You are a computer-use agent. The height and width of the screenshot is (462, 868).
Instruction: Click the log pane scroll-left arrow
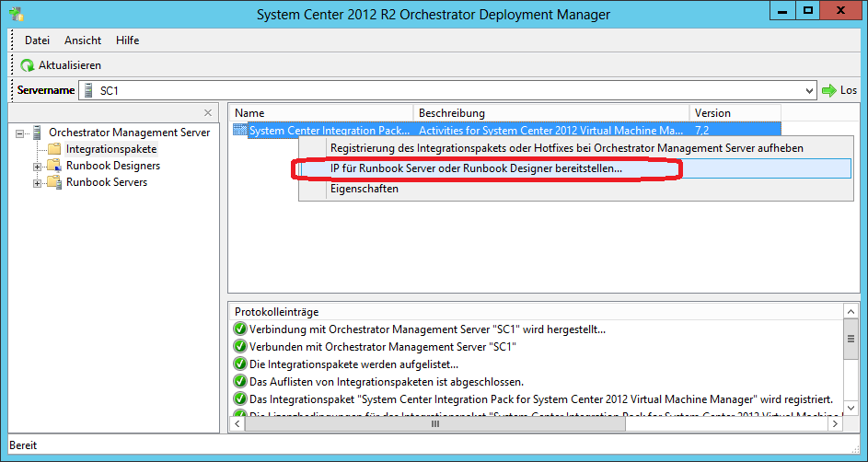(237, 424)
